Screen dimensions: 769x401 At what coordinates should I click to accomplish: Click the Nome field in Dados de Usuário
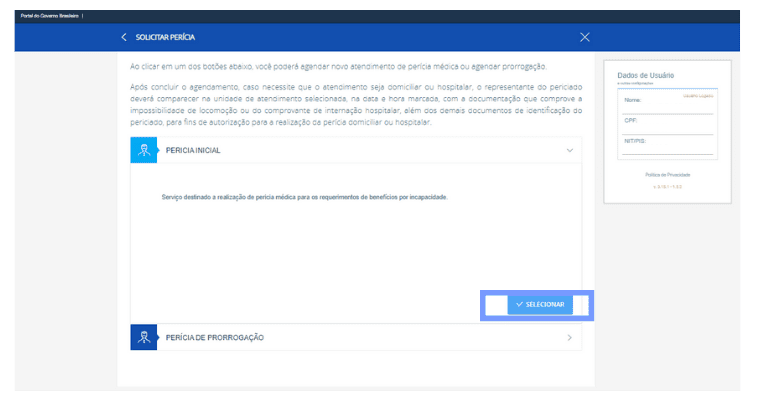(667, 105)
